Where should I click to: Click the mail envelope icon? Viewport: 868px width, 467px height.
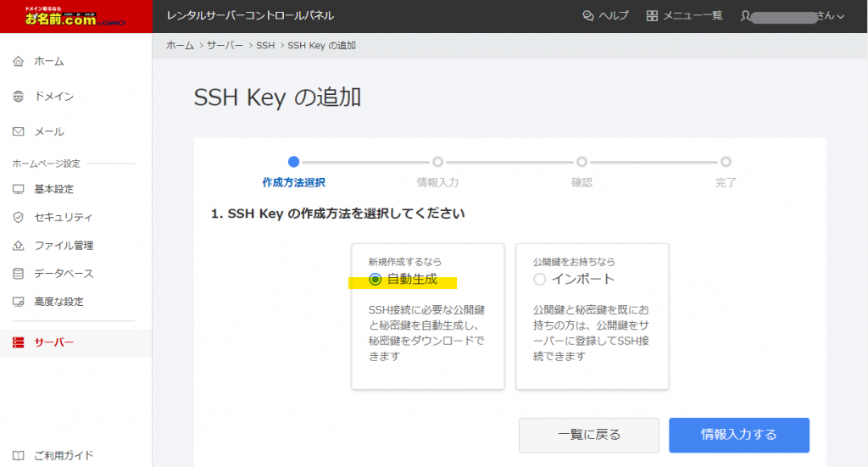(x=18, y=132)
